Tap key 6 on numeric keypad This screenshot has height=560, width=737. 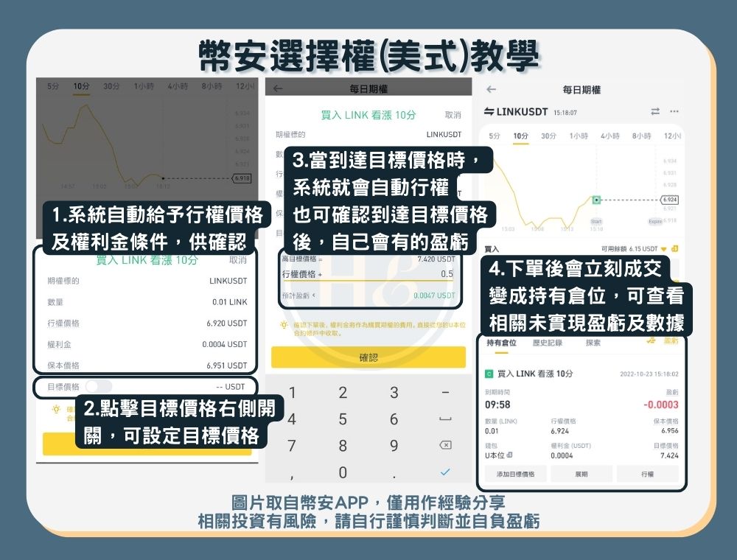pyautogui.click(x=394, y=419)
